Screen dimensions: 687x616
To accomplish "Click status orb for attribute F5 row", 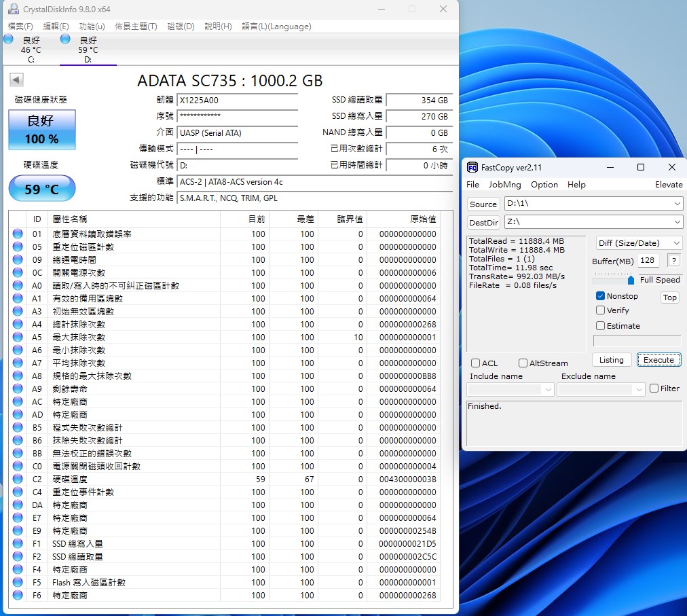I will click(18, 582).
